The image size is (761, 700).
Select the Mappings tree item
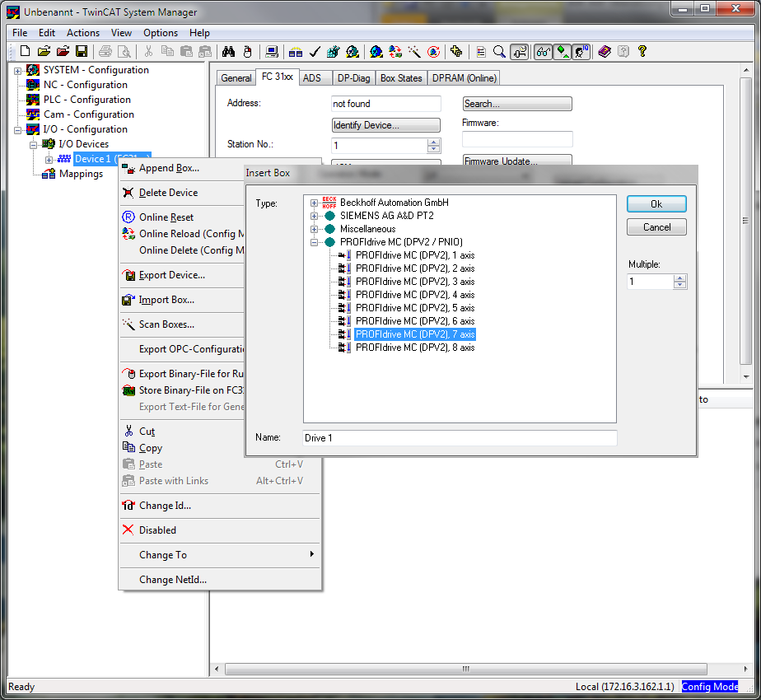[x=81, y=174]
